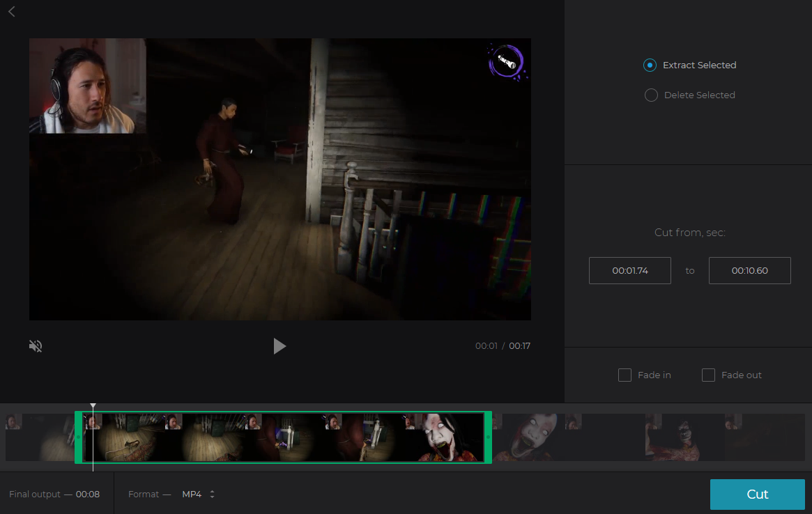Click the cut start time field
This screenshot has height=514, width=812.
[x=629, y=271]
